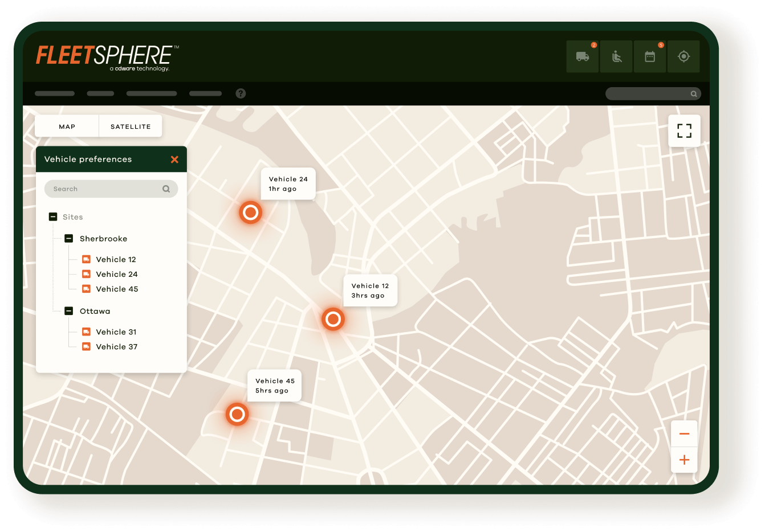Click the locate target icon in header

[683, 56]
